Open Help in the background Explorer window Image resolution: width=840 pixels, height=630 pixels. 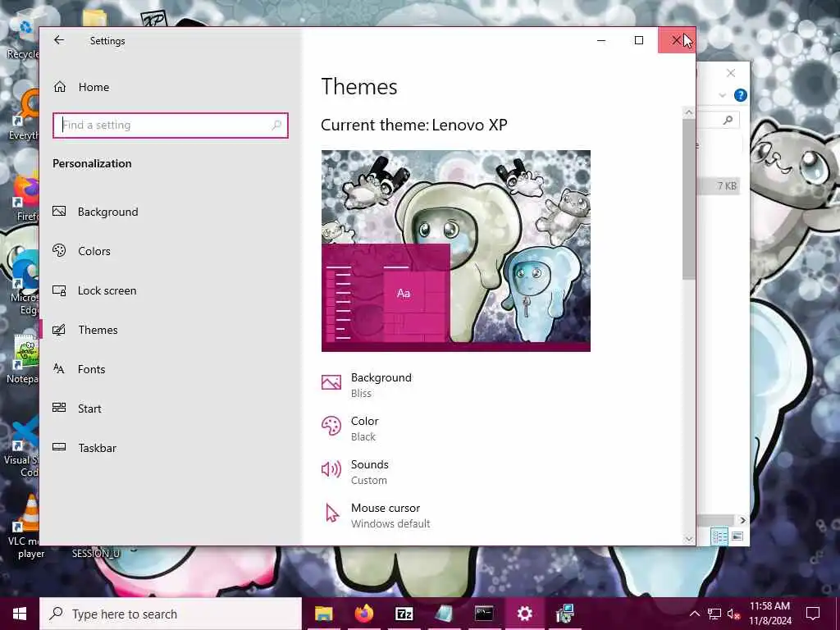(741, 95)
